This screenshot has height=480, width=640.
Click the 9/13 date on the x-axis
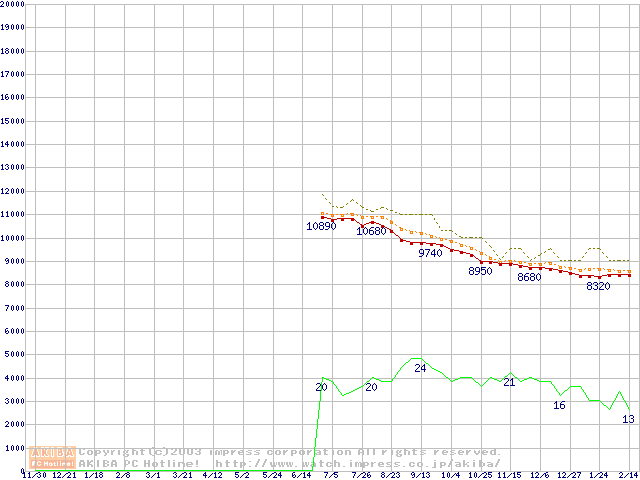[x=420, y=475]
